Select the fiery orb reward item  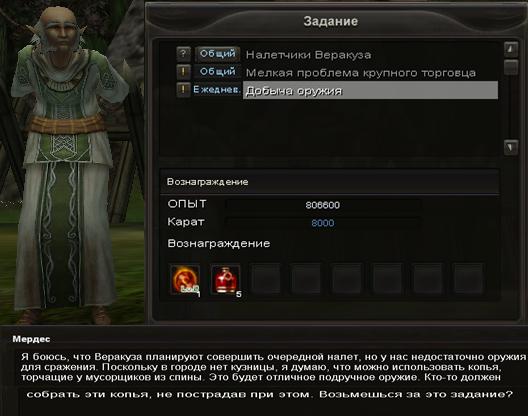[x=185, y=280]
